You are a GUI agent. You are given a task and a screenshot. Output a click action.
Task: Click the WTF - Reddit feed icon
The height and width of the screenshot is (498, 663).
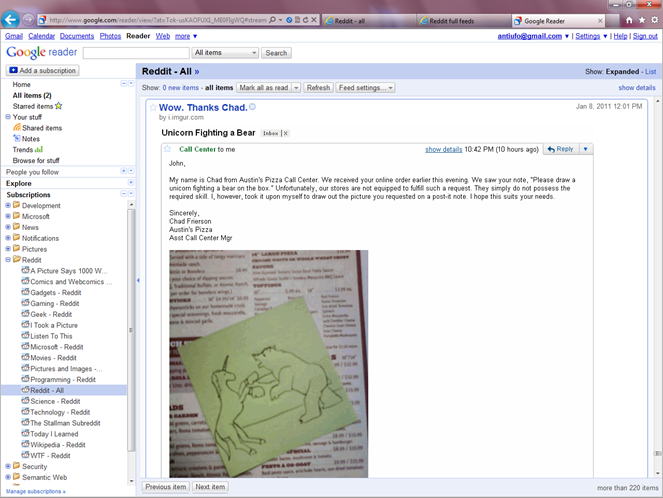pyautogui.click(x=25, y=455)
